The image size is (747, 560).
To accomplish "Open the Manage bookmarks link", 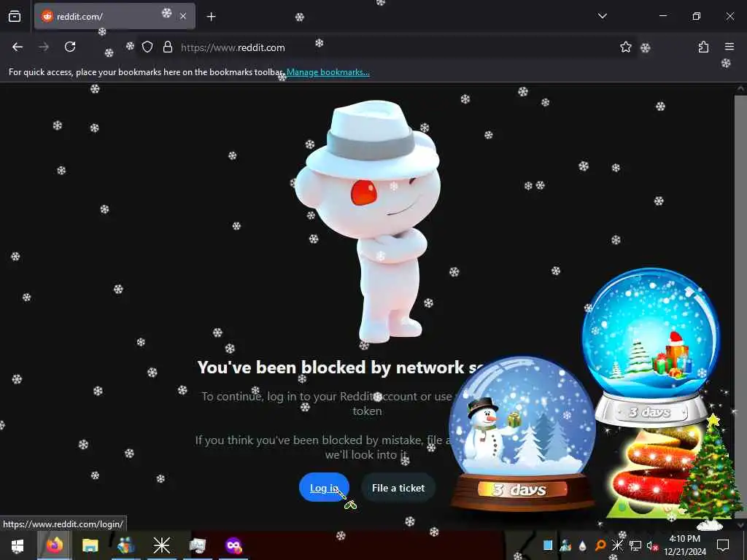I will 328,72.
